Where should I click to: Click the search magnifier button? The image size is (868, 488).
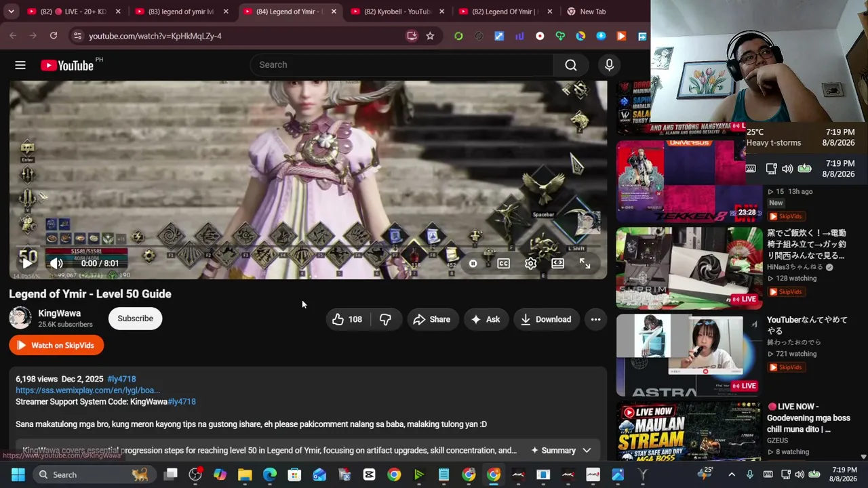[571, 65]
